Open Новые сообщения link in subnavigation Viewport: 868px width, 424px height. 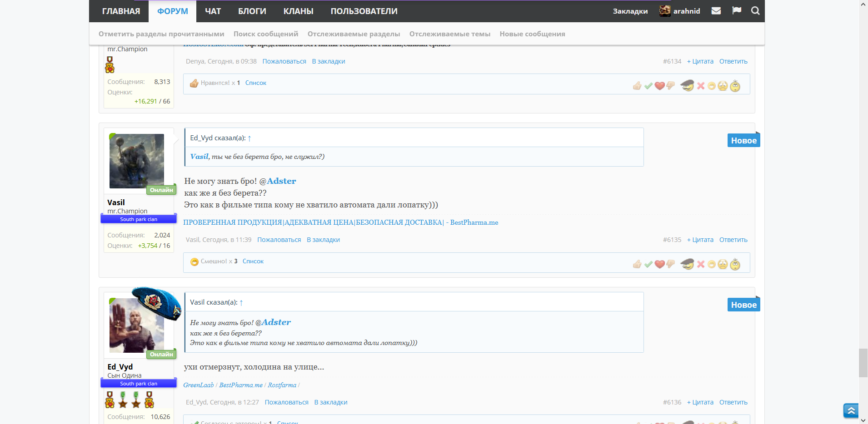532,34
